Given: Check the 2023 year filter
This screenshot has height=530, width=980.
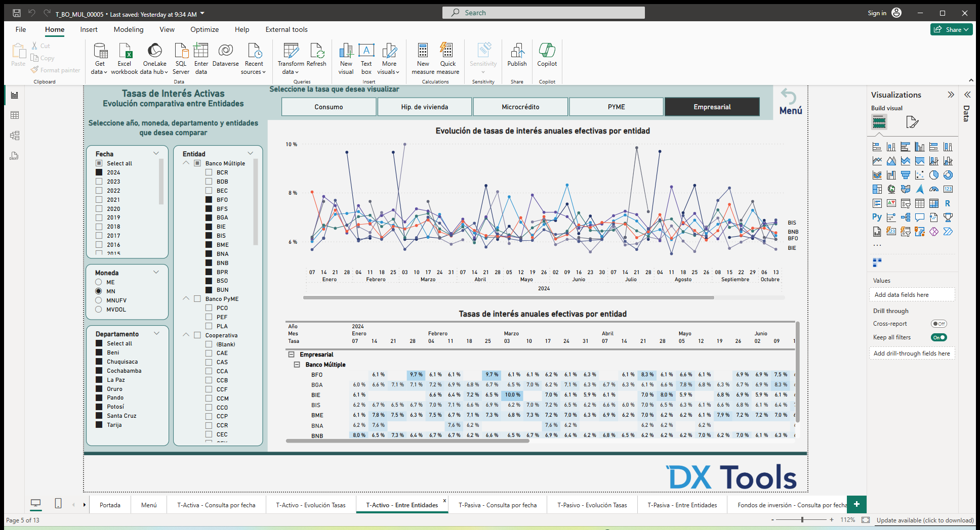Looking at the screenshot, I should (99, 181).
